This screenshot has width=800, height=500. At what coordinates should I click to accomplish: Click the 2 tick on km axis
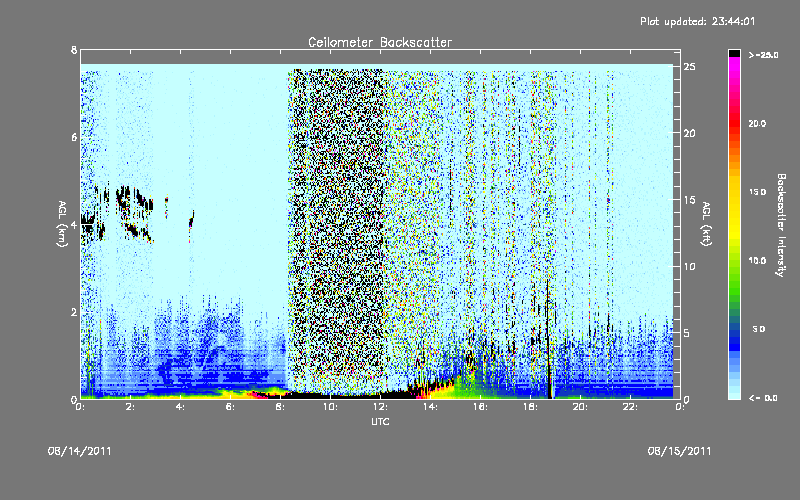(x=74, y=312)
